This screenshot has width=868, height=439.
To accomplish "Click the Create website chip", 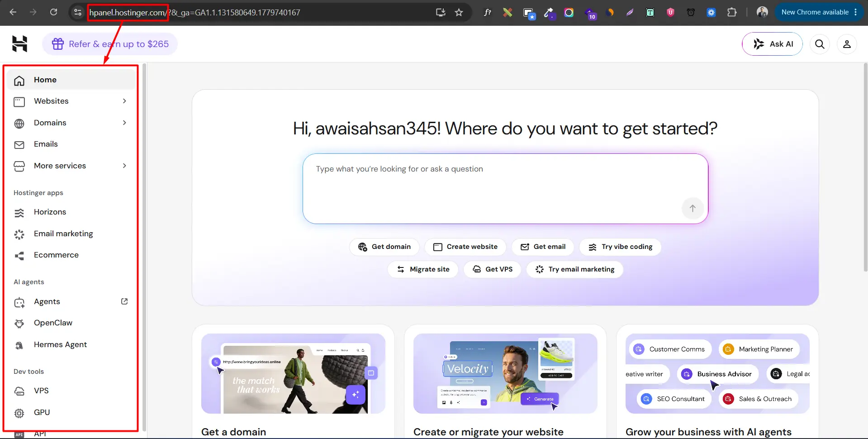I will coord(465,247).
